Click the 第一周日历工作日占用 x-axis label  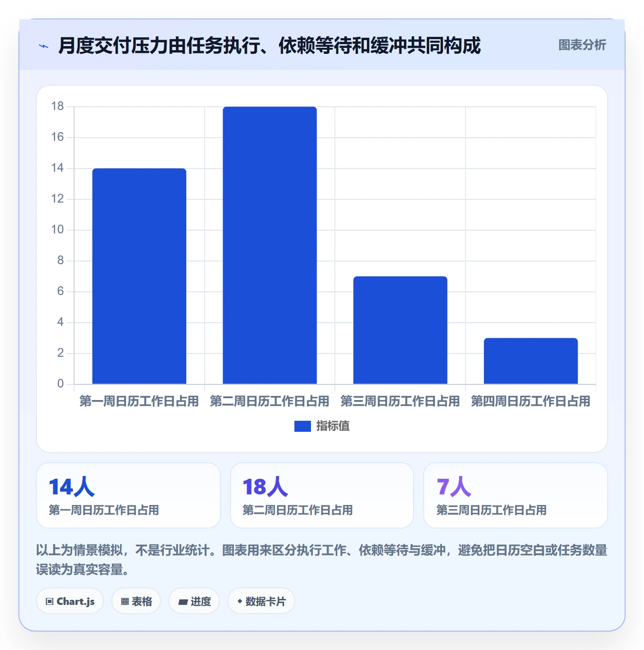(139, 401)
